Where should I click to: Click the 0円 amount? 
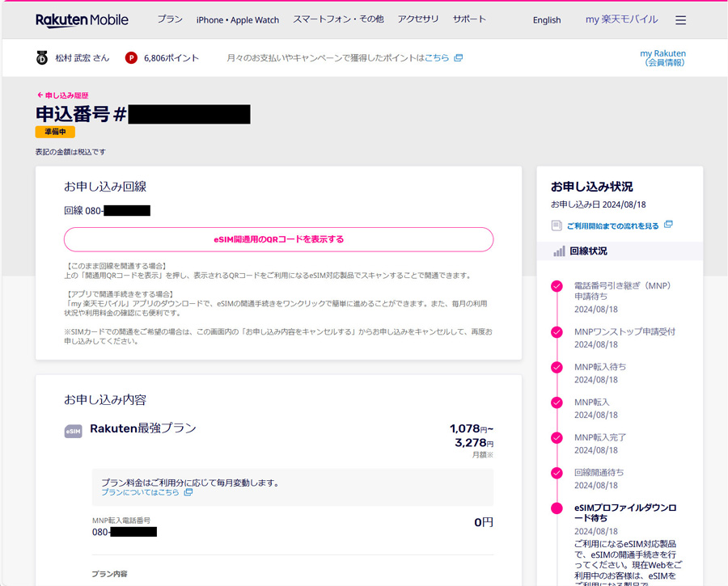[484, 522]
